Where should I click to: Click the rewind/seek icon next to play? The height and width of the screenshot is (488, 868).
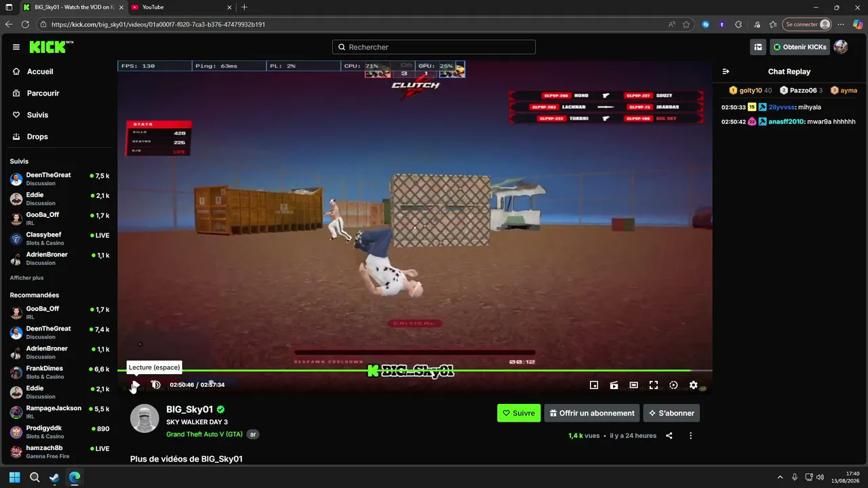(155, 385)
